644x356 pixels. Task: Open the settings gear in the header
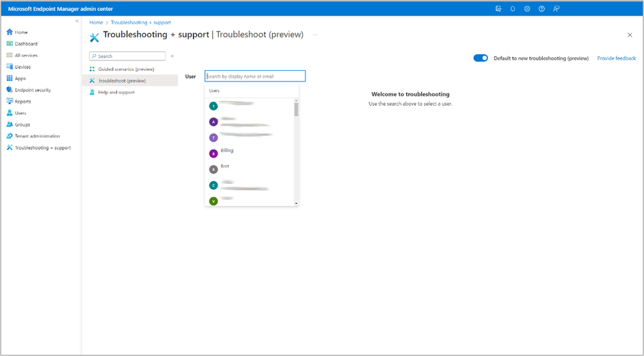[x=527, y=8]
